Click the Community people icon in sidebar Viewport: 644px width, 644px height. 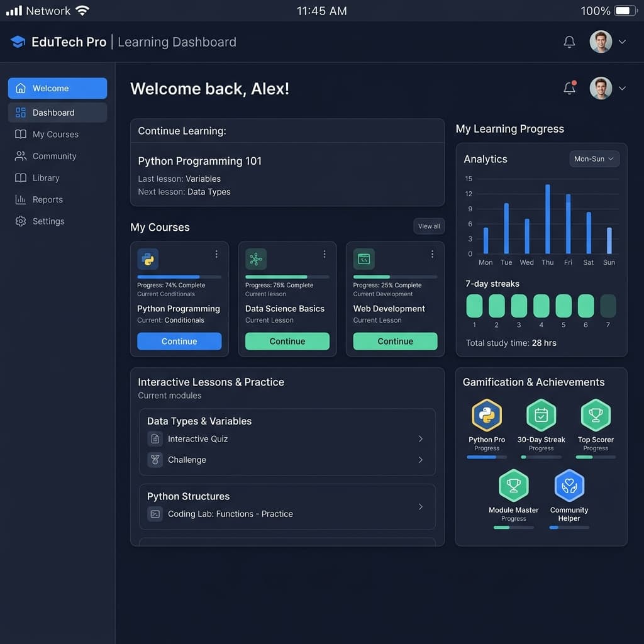tap(21, 156)
